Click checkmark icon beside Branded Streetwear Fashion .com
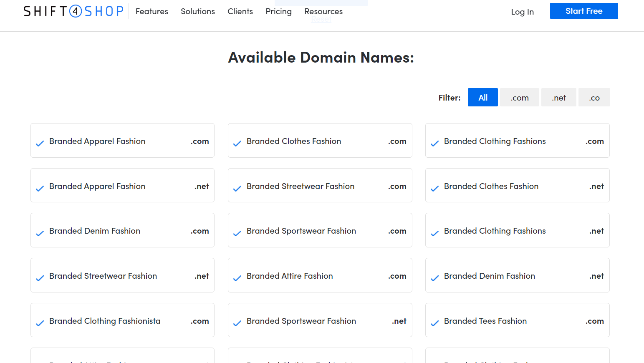The width and height of the screenshot is (644, 363). pyautogui.click(x=237, y=189)
